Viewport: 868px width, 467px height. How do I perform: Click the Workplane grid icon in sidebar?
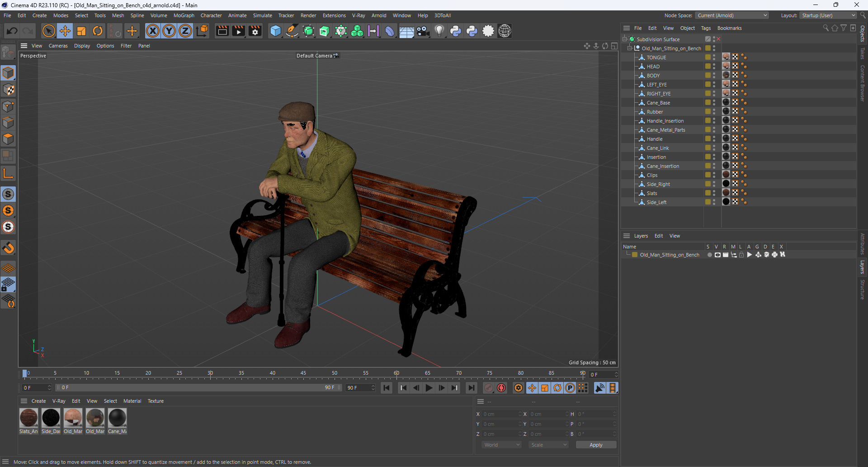8,268
